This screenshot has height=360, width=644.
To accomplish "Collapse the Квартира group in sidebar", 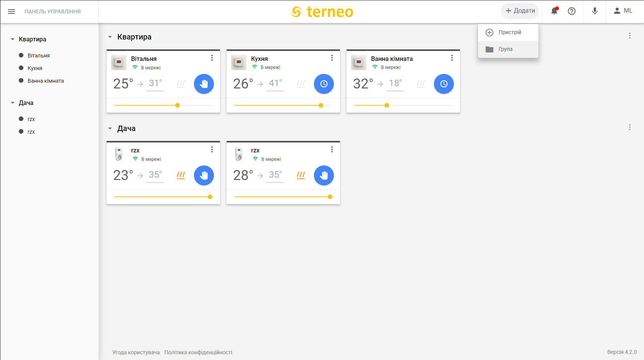I will 13,39.
